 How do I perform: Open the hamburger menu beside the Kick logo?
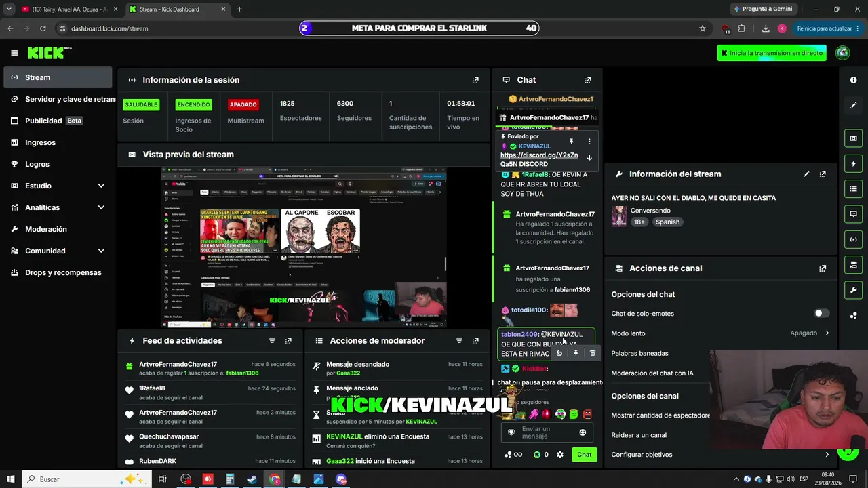coord(14,53)
